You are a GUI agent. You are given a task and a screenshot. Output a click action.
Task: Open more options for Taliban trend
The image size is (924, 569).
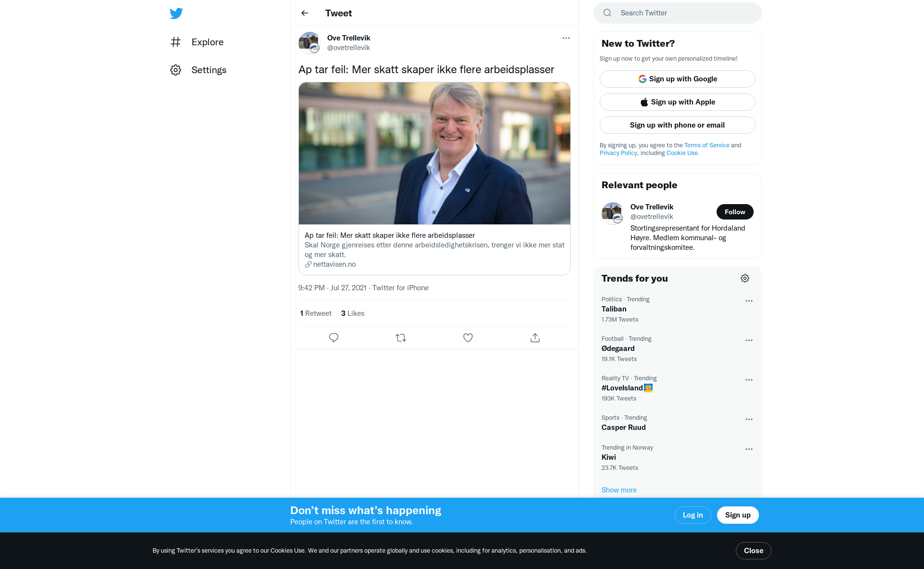click(749, 301)
